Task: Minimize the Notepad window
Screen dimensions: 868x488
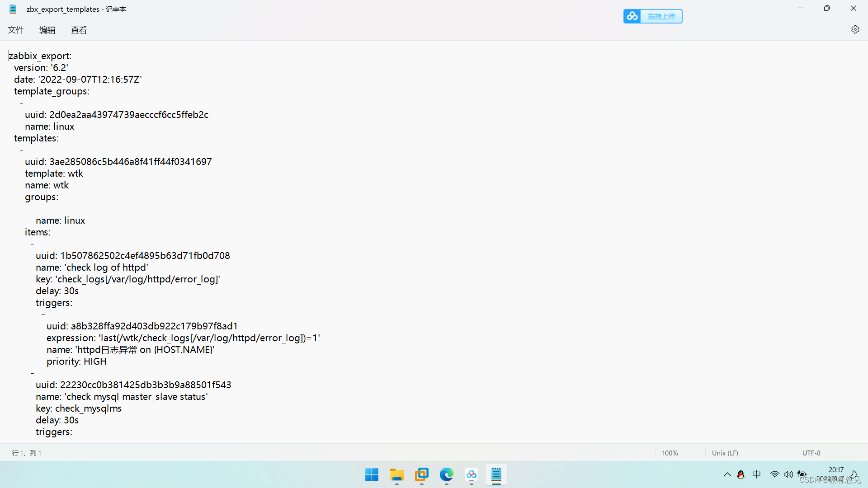Action: pyautogui.click(x=801, y=8)
